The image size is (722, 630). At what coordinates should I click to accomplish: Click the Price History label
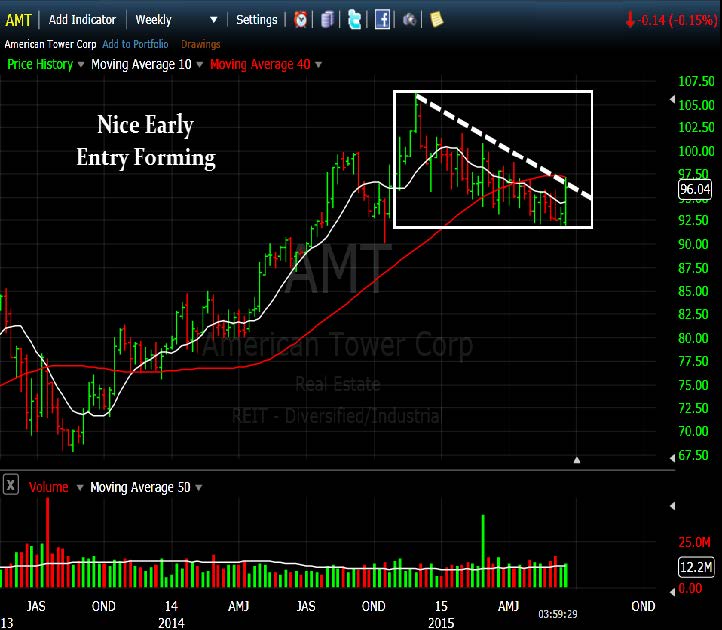coord(40,64)
